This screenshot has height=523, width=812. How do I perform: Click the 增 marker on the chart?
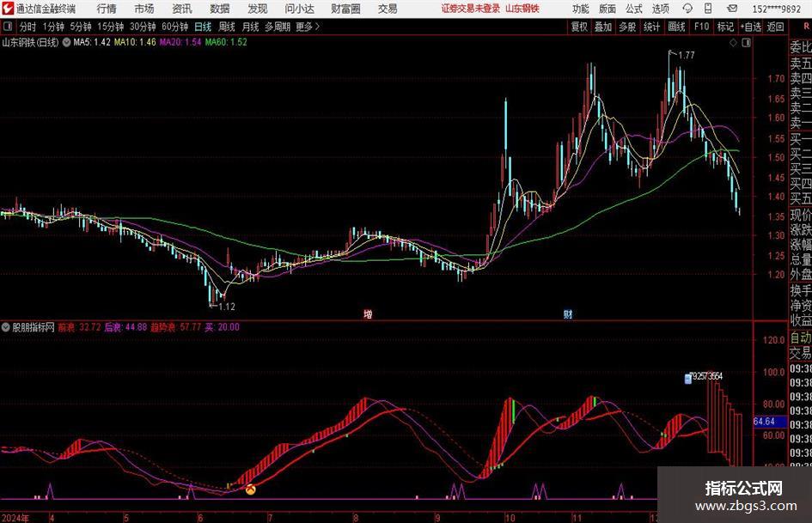368,313
